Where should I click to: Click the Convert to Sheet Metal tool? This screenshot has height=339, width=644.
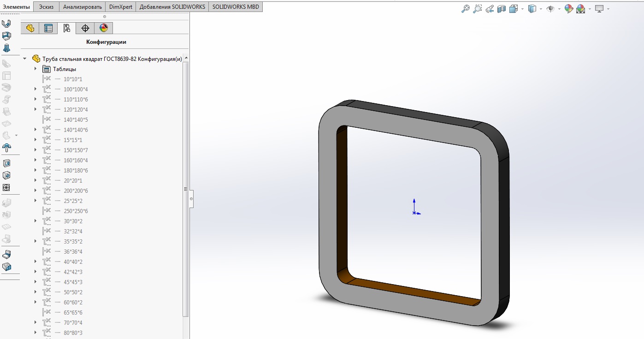pyautogui.click(x=6, y=36)
